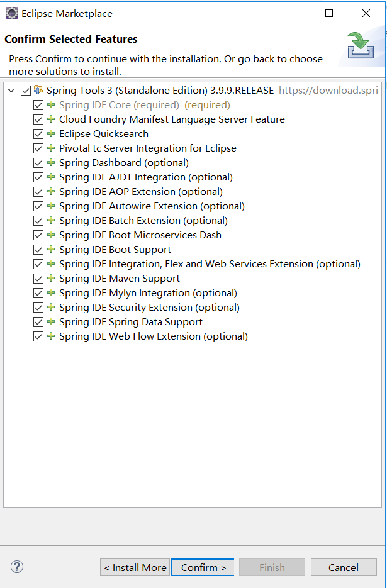Viewport: 387px width, 588px height.
Task: Click the plus icon next to Spring Dashboard
Action: tap(51, 162)
